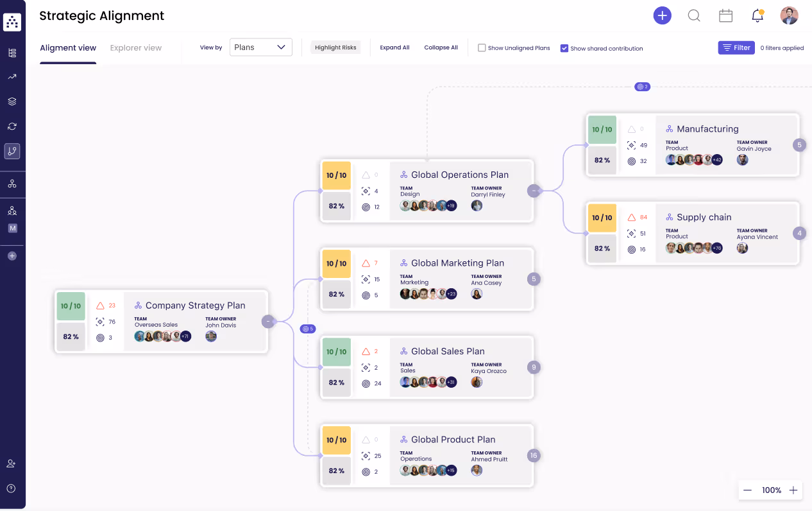Open the metrics trend-arrow icon in the sidebar
The image size is (812, 511).
12,76
